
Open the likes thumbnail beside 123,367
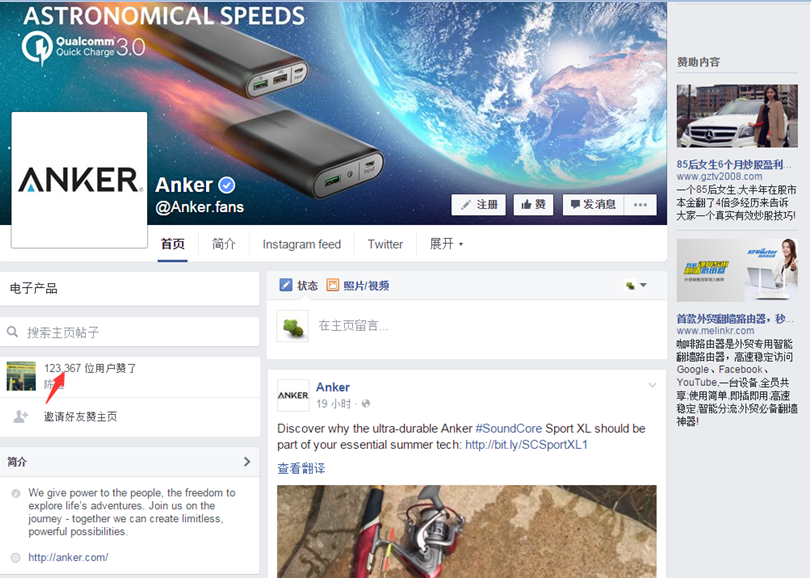(21, 376)
